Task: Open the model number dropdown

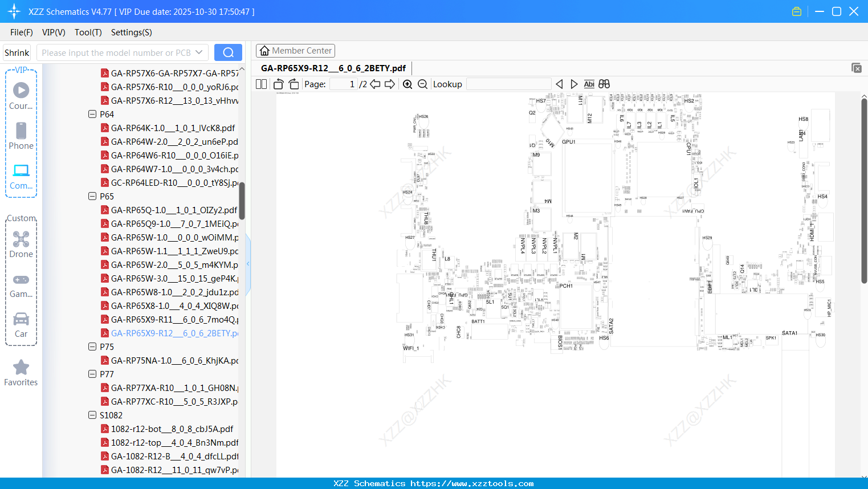Action: (199, 52)
